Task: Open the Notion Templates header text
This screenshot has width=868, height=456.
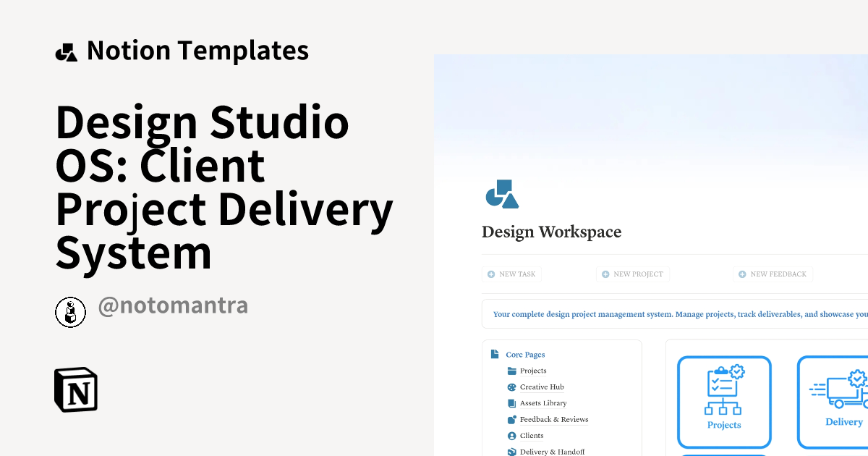Action: (197, 51)
